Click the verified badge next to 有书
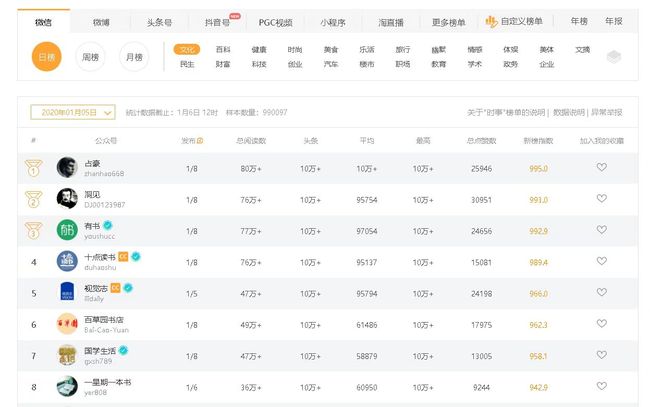The image size is (650, 407). (108, 225)
